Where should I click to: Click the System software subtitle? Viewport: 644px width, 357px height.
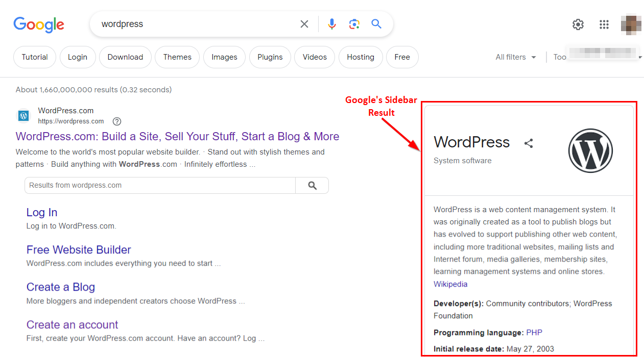[x=463, y=161]
